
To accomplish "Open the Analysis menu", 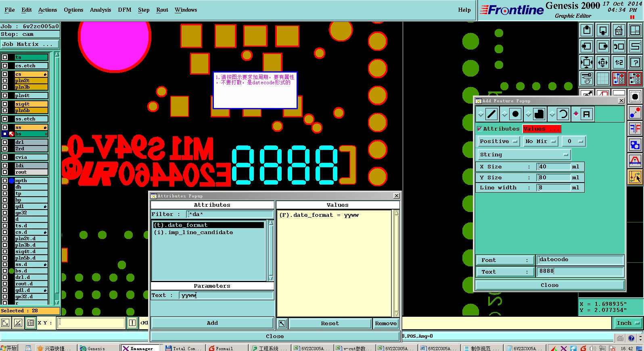I will click(x=100, y=10).
